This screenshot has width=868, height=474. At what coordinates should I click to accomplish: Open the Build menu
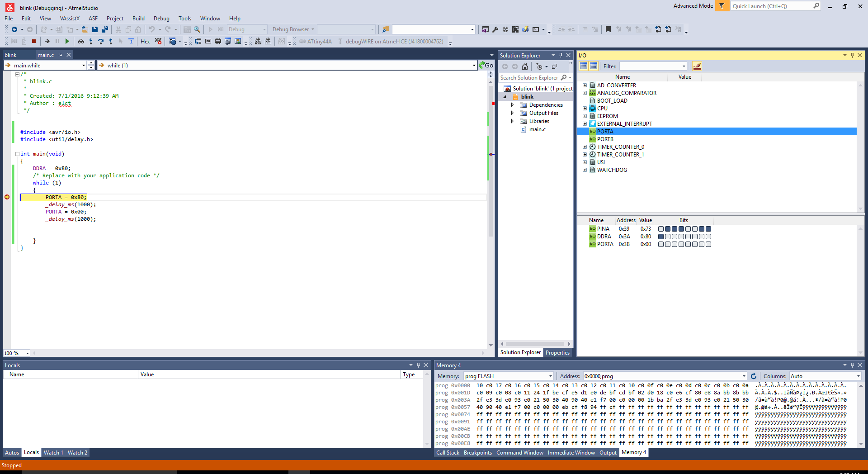138,19
